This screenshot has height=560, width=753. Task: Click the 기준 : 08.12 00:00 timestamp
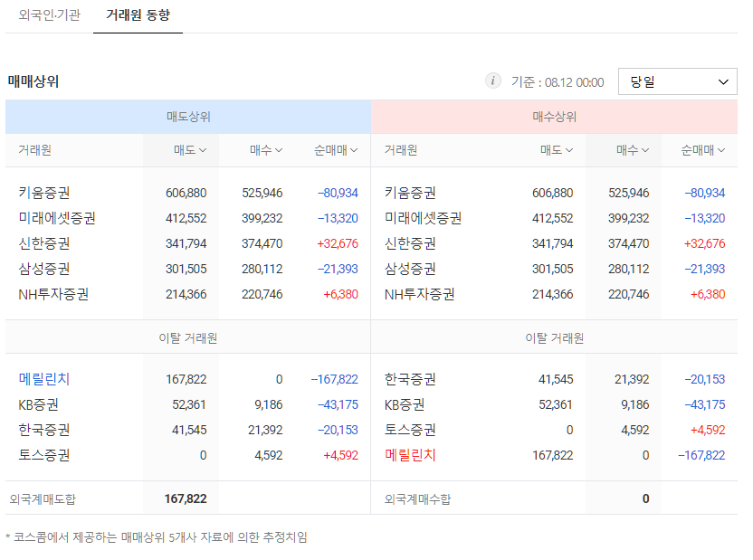(558, 82)
